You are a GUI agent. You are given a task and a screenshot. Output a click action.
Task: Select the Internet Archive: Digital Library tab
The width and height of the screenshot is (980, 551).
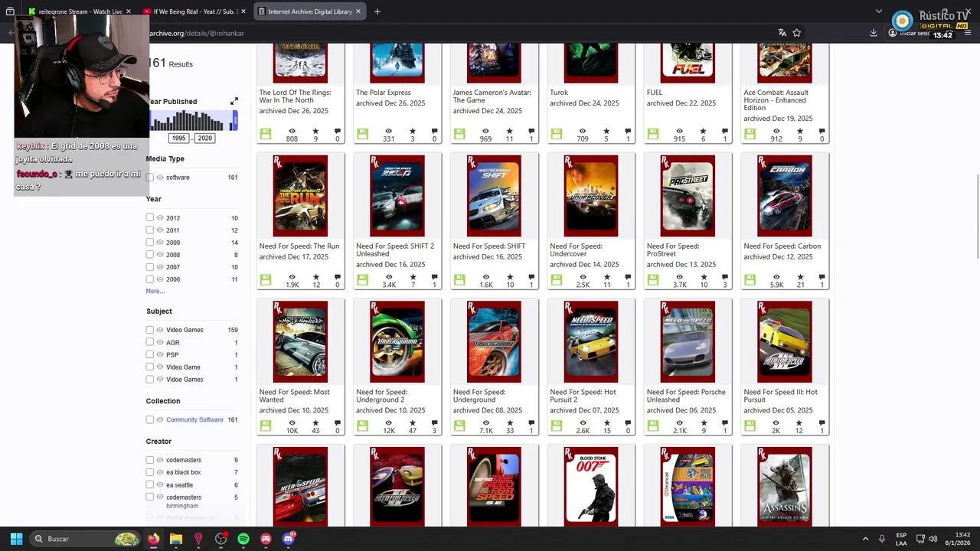click(310, 11)
